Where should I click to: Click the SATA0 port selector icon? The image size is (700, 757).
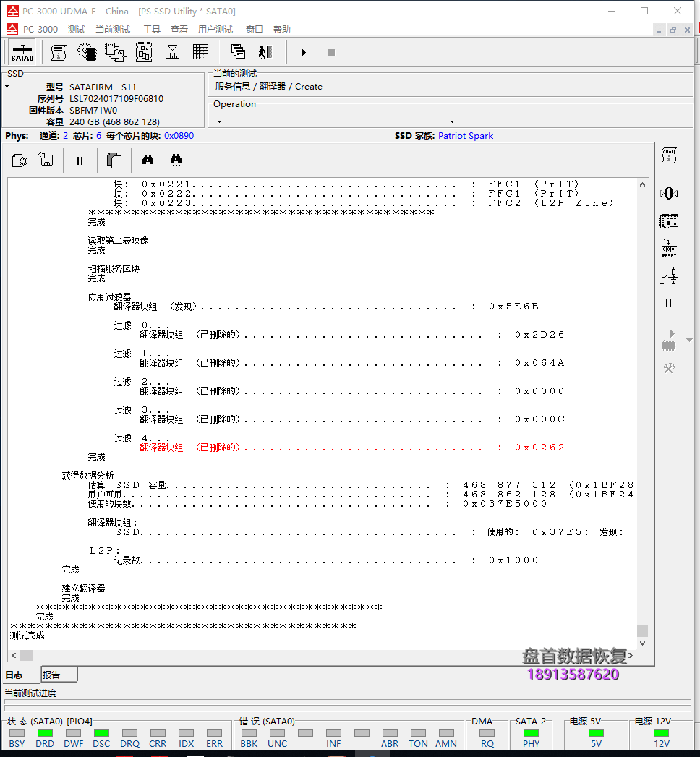22,52
